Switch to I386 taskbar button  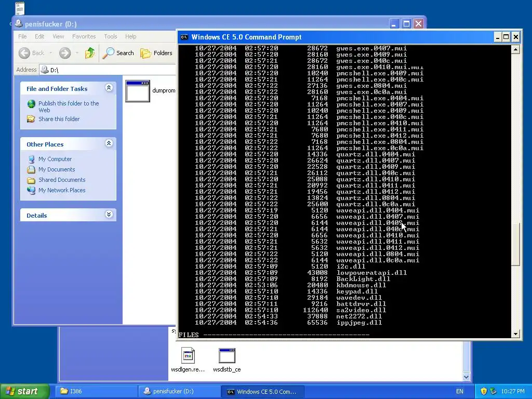(97, 391)
